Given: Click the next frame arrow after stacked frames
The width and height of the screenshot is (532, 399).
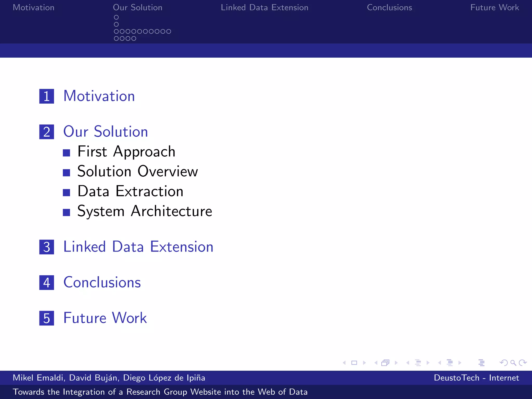Looking at the screenshot, I should [x=396, y=363].
